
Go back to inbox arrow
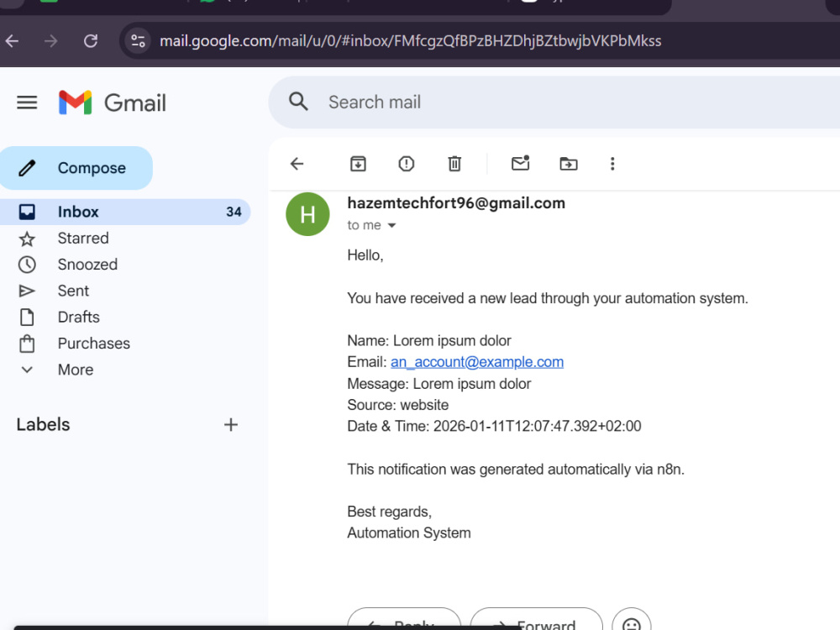click(x=297, y=164)
